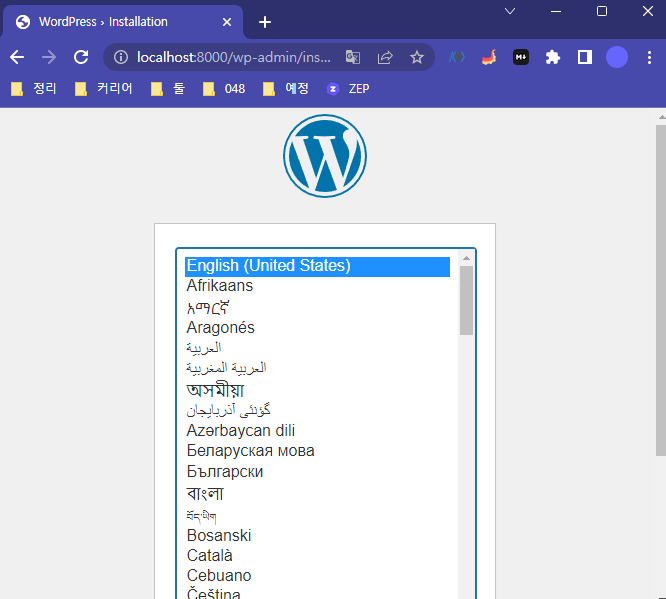Image resolution: width=666 pixels, height=599 pixels.
Task: Select Afrikaans in the language list
Action: 317,286
